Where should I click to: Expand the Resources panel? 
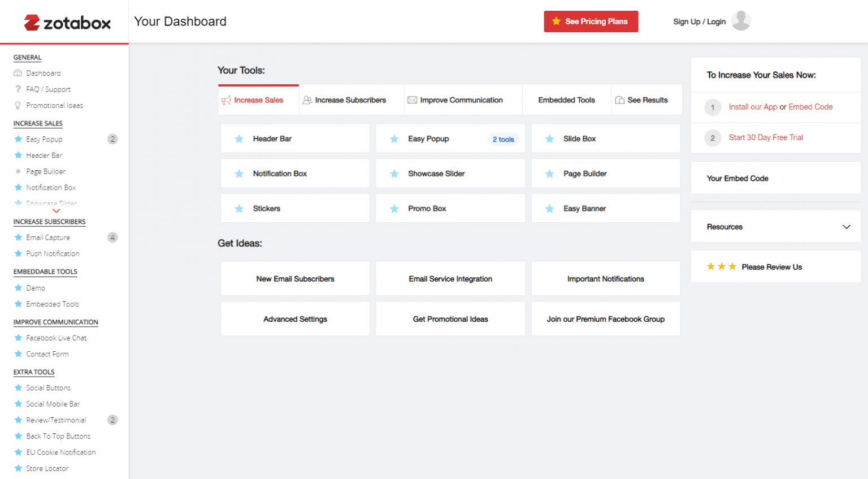coord(846,227)
